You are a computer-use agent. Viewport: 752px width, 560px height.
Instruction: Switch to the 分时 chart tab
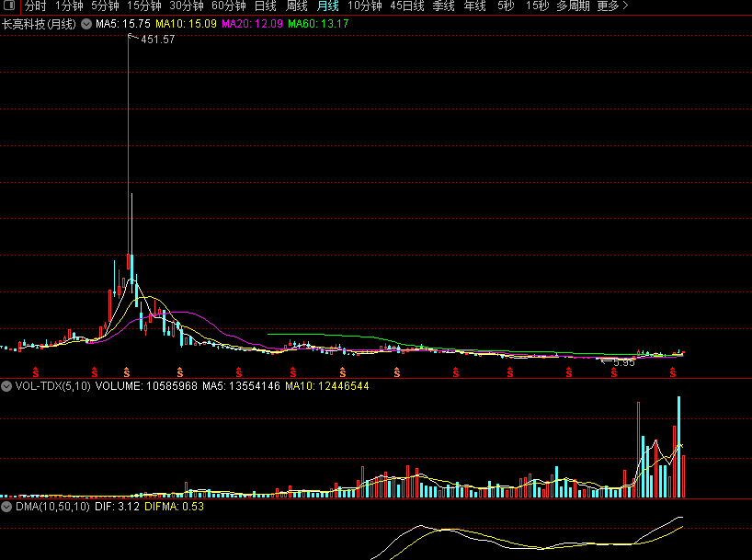coord(36,6)
